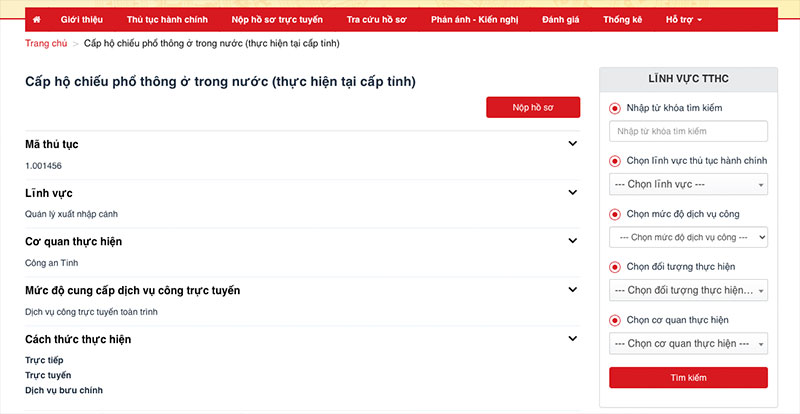Select the Chọn đối tượng thực hiện radio
This screenshot has height=414, width=800.
point(615,267)
